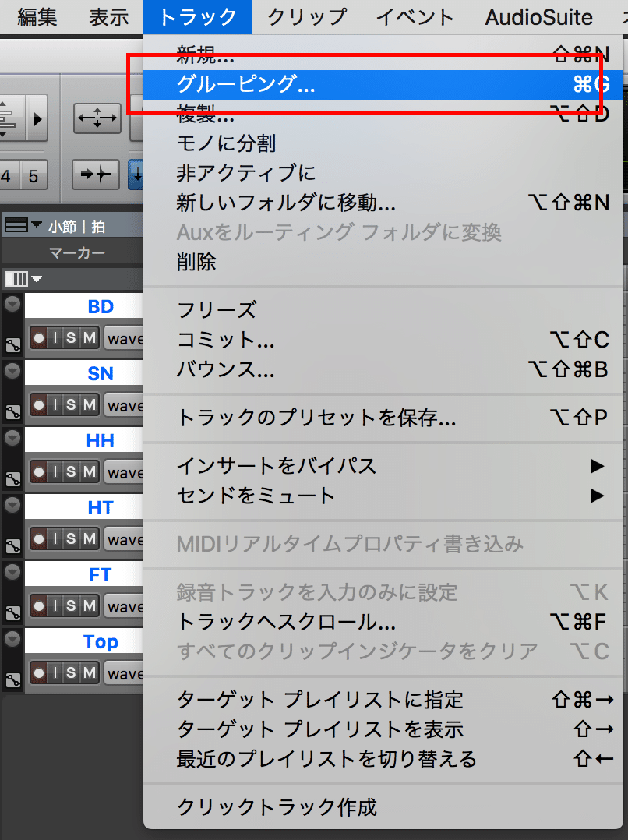Click the 小節｜拍 ruler label
Viewport: 628px width, 840px height.
point(77,226)
